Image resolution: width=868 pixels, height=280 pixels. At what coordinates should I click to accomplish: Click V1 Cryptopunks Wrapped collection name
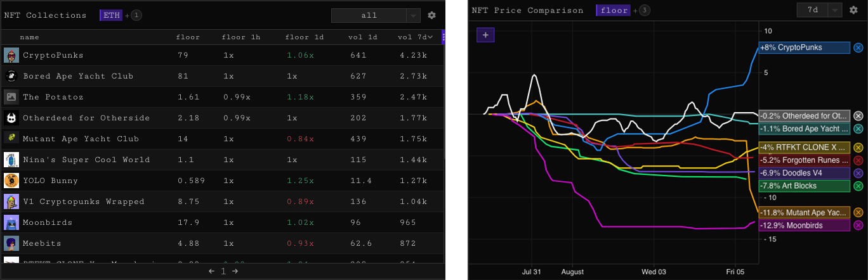coord(84,202)
